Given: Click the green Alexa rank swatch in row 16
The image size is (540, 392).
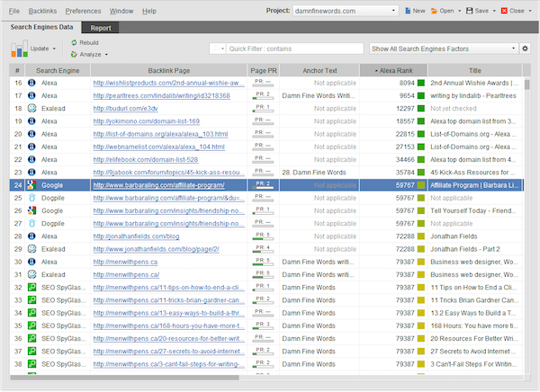Looking at the screenshot, I should (423, 82).
